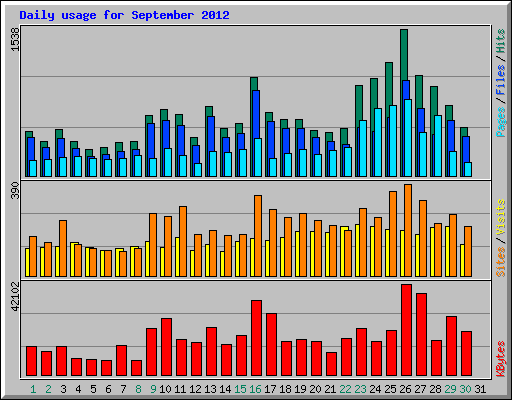Click the red KBytes bar for day 17
The image size is (512, 400).
271,345
